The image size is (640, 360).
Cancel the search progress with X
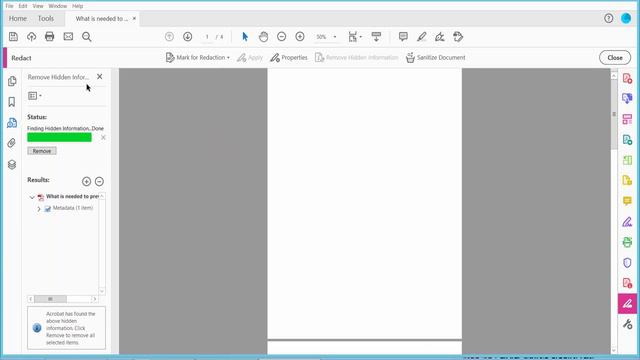(103, 138)
